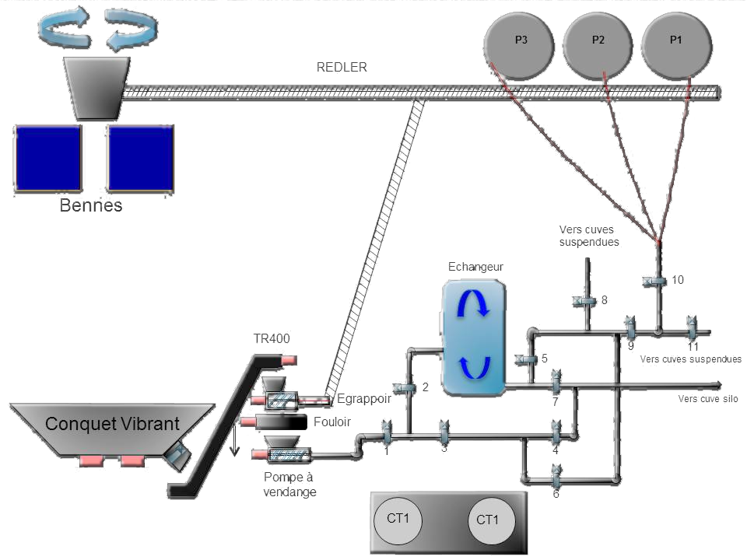Click the P3 press tank
Viewport: 747px width, 560px height.
click(519, 46)
